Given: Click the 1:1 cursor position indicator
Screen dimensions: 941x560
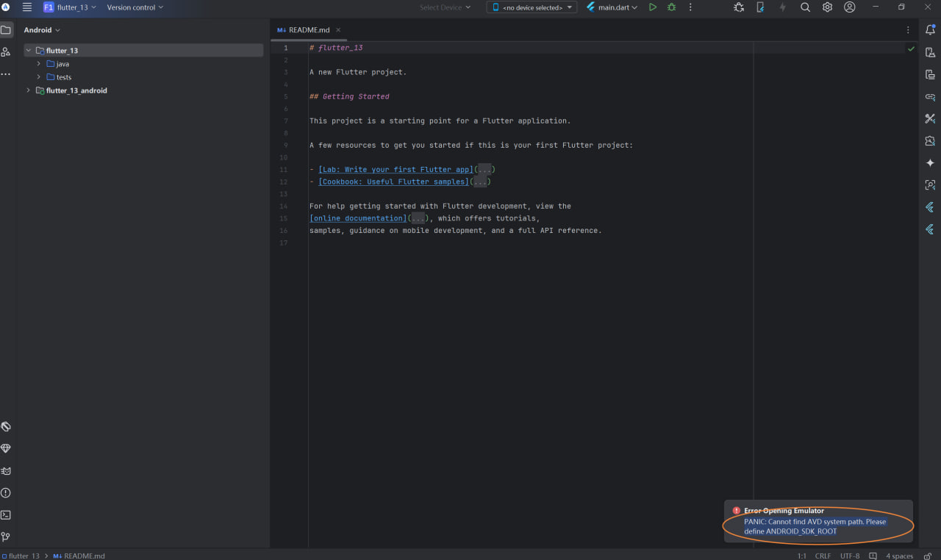Looking at the screenshot, I should click(801, 556).
